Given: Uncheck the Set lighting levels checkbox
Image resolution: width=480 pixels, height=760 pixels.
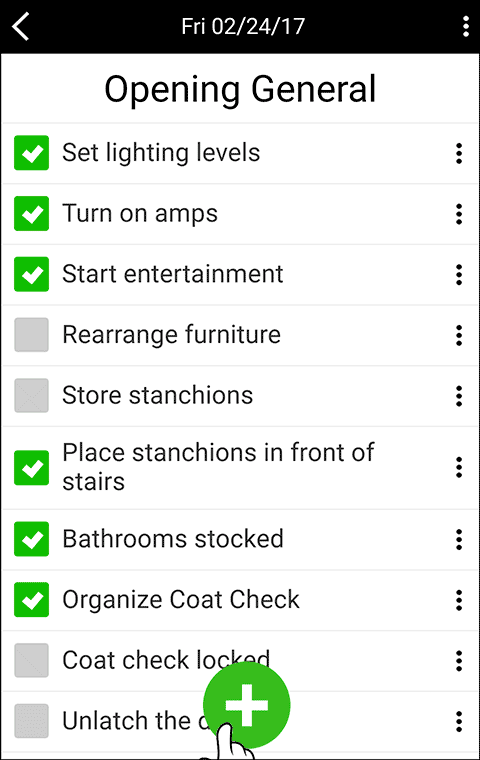Looking at the screenshot, I should 32,153.
